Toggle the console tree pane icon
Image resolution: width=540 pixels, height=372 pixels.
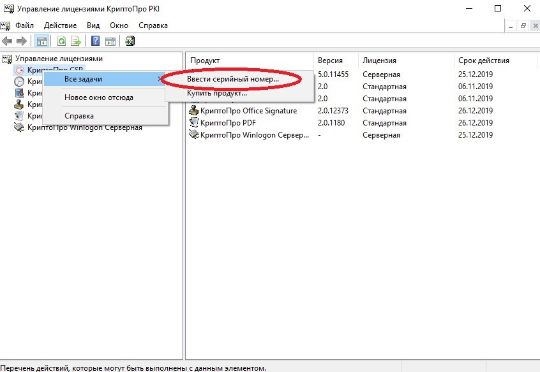pyautogui.click(x=42, y=41)
